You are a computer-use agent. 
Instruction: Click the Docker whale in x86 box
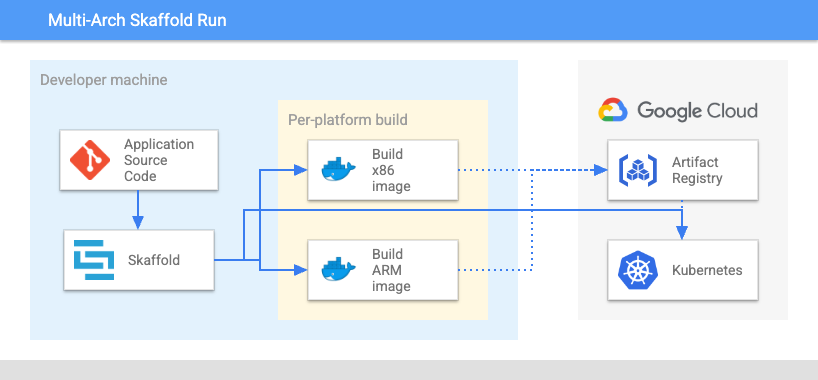tap(338, 170)
